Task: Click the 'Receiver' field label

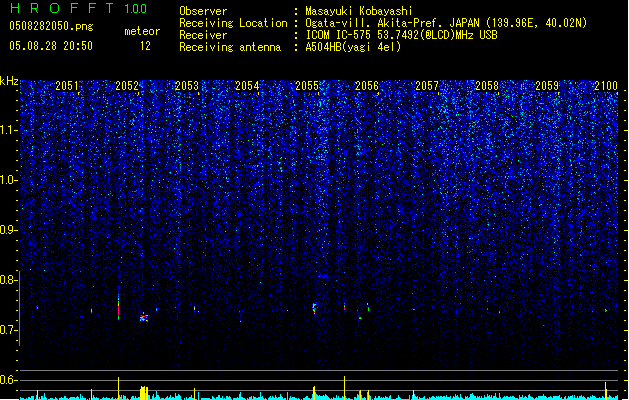Action: (203, 35)
